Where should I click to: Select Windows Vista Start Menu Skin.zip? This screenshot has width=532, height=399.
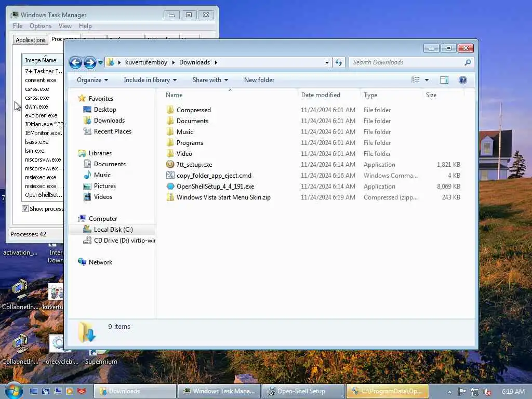[223, 197]
